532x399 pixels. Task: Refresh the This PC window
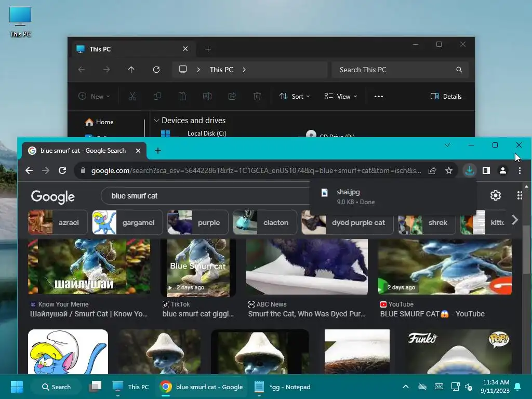[x=156, y=70]
